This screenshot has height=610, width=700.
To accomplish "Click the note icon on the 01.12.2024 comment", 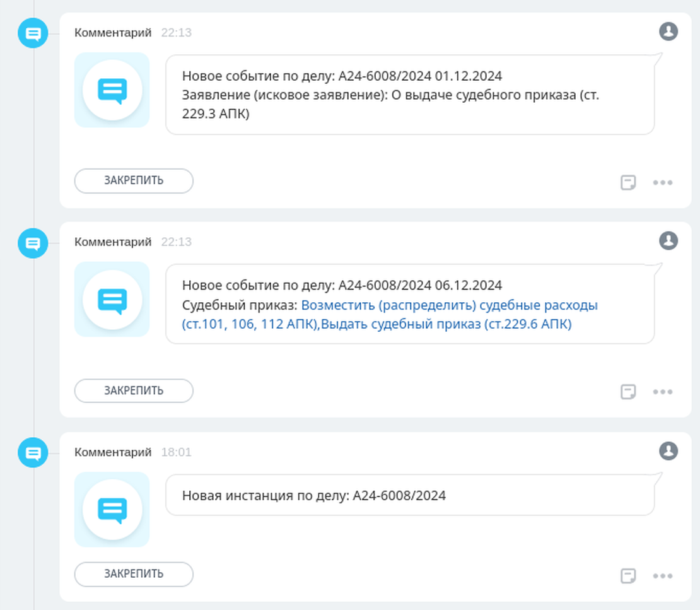I will (x=628, y=182).
